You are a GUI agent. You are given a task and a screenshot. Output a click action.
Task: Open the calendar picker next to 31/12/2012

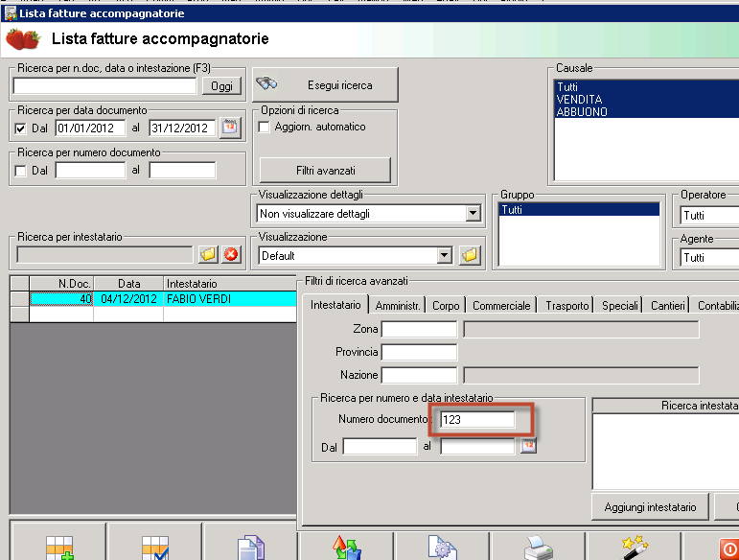230,128
